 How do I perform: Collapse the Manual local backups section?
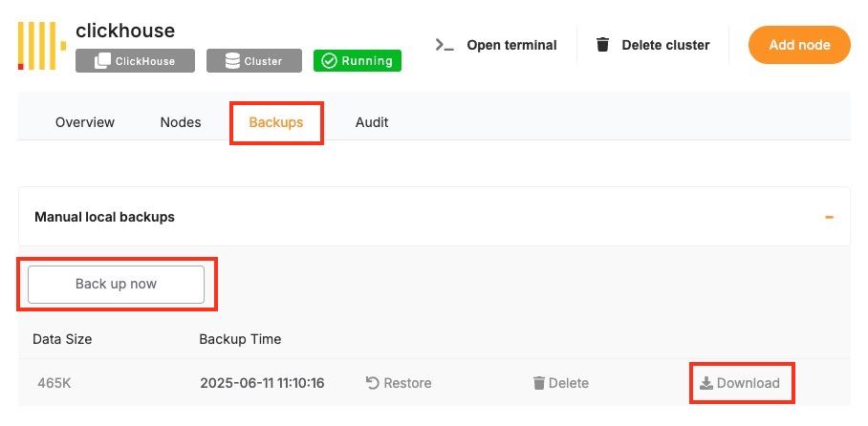(x=829, y=217)
